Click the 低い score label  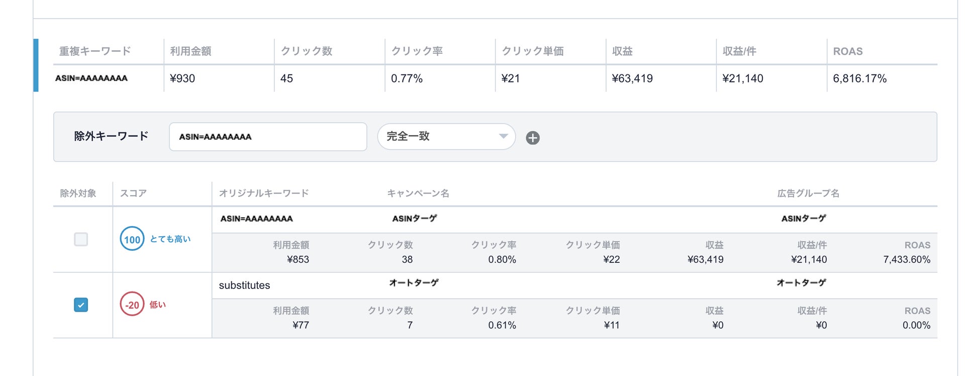point(157,305)
